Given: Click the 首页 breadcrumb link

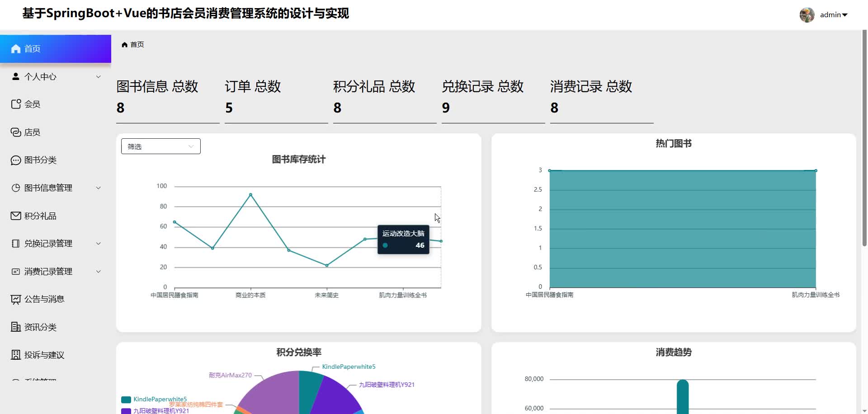Looking at the screenshot, I should (137, 45).
